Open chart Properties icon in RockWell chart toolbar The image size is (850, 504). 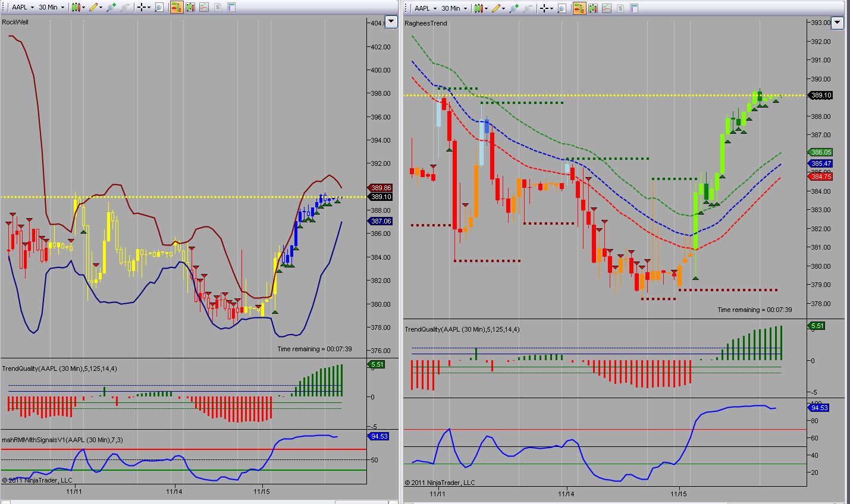231,8
